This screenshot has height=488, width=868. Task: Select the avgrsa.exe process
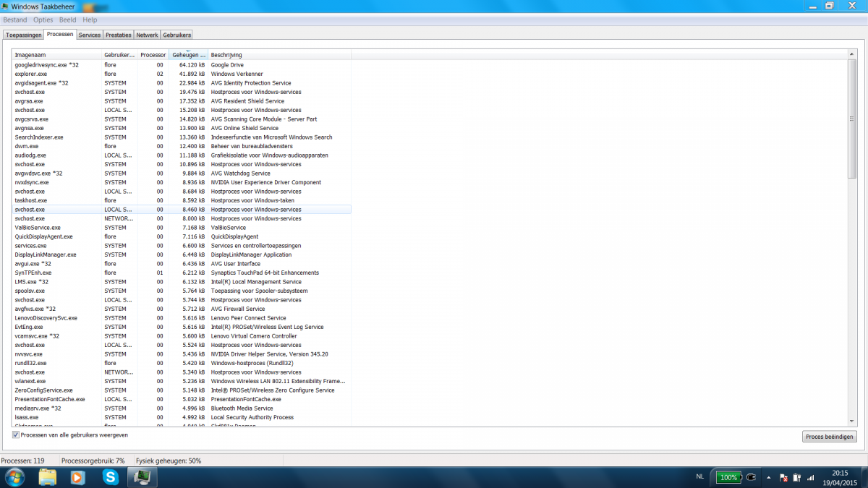click(182, 101)
